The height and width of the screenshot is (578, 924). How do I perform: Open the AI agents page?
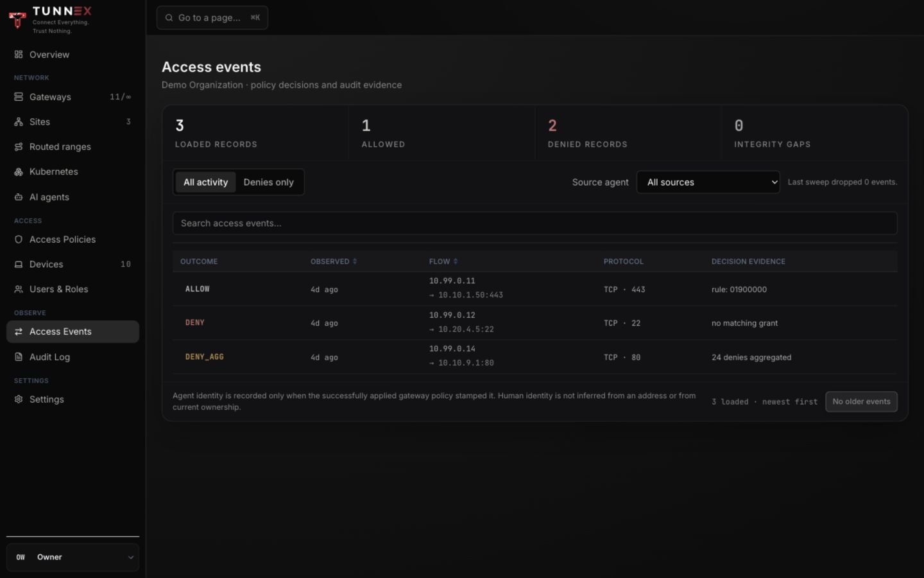(73, 197)
